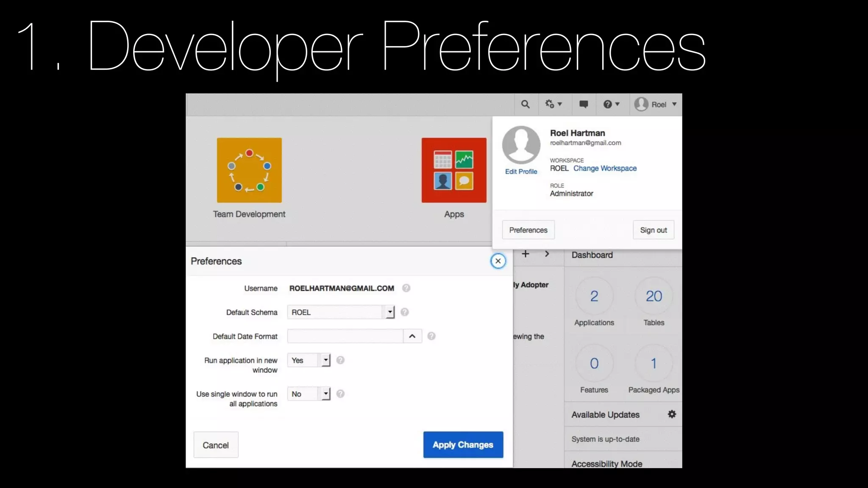Image resolution: width=868 pixels, height=488 pixels.
Task: Open the administration gears menu
Action: (x=553, y=104)
